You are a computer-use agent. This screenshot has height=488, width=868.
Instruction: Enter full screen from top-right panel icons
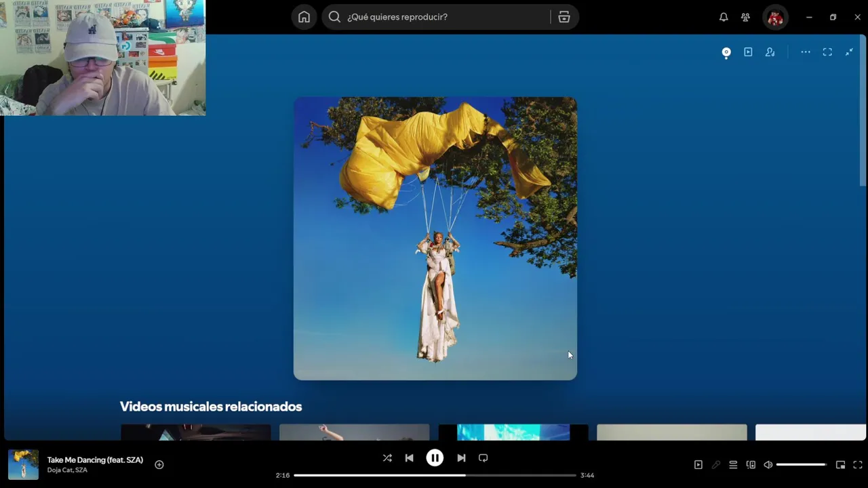tap(827, 52)
